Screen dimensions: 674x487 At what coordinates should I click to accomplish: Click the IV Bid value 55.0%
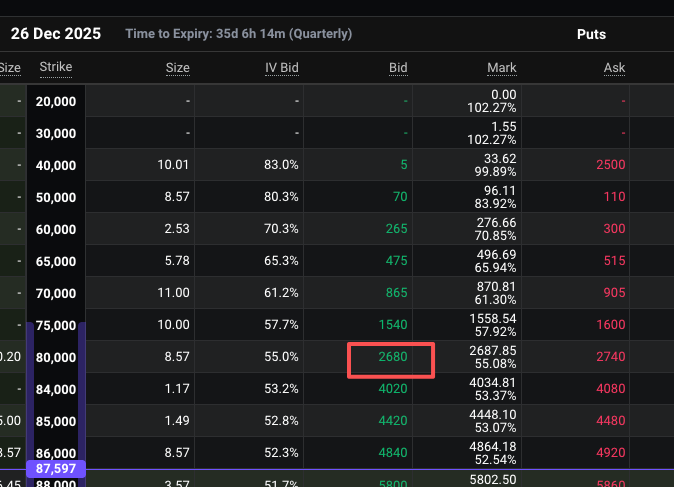(281, 356)
